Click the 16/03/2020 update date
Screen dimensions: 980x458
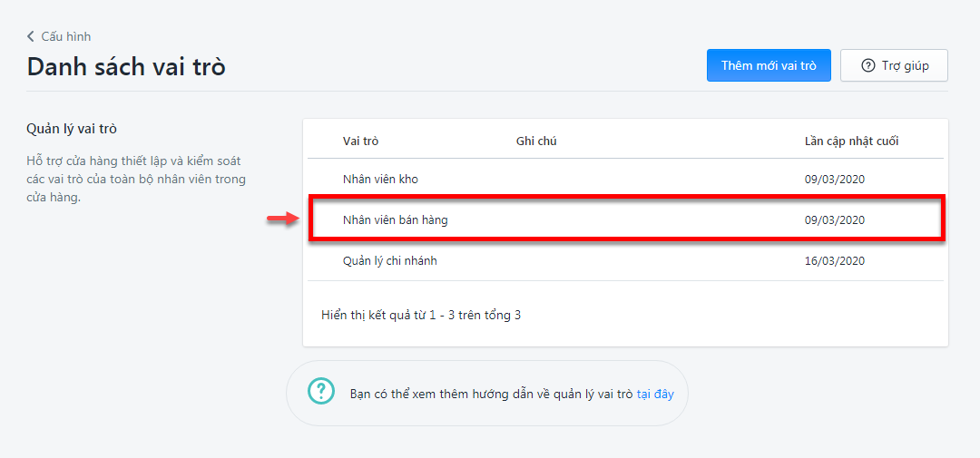click(x=835, y=261)
